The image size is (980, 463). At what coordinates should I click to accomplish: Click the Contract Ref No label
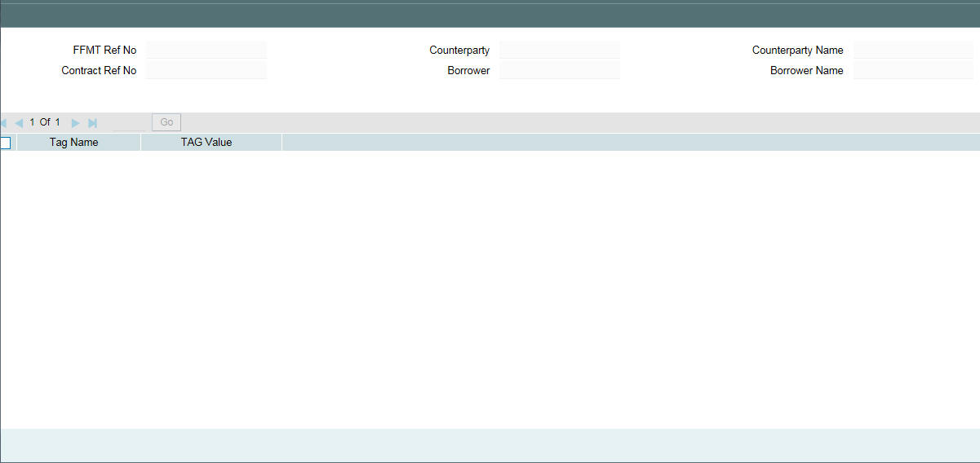99,71
